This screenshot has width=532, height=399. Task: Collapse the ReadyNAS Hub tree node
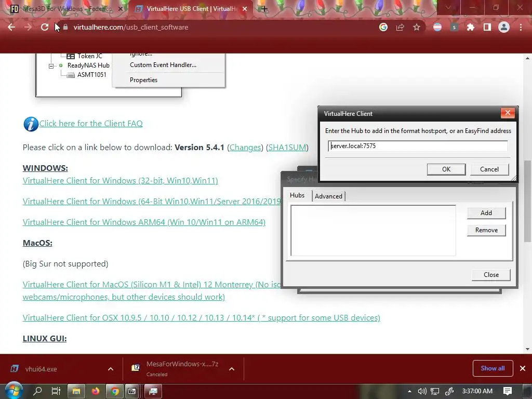coord(51,66)
